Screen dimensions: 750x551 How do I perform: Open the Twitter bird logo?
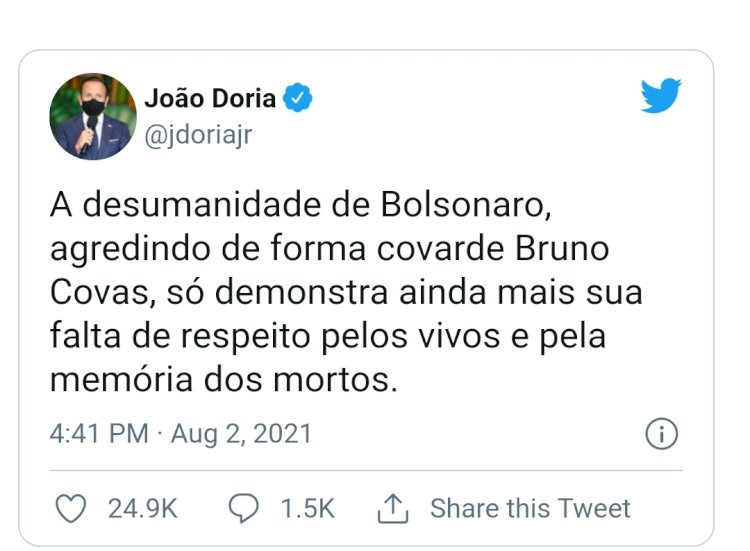click(x=661, y=95)
